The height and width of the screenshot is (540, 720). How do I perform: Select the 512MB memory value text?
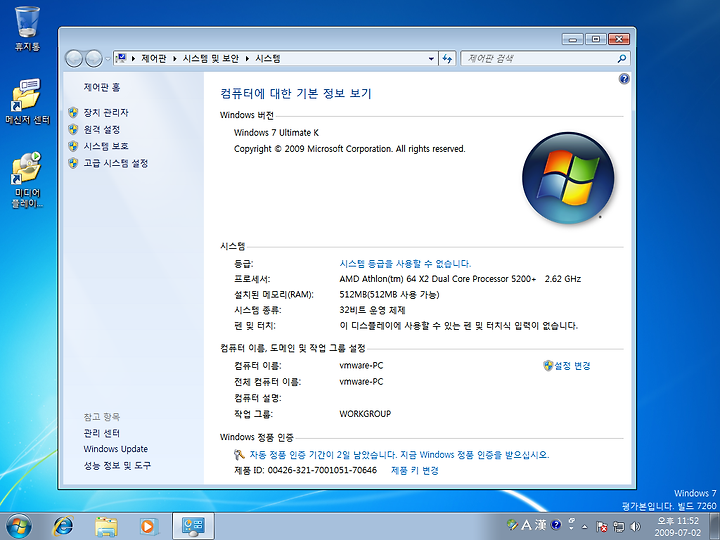point(389,294)
